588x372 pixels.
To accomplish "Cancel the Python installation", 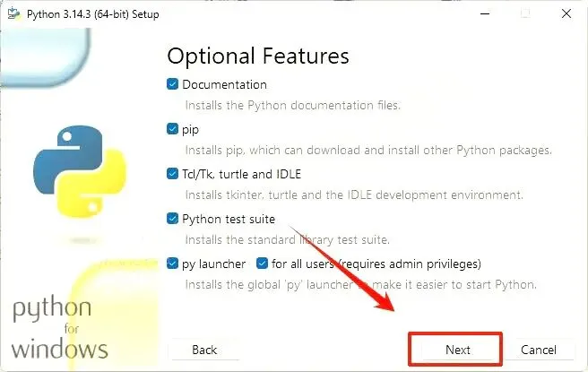I will point(539,350).
